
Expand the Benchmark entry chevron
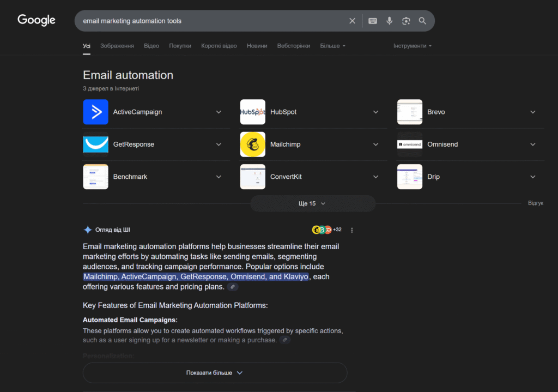tap(219, 177)
